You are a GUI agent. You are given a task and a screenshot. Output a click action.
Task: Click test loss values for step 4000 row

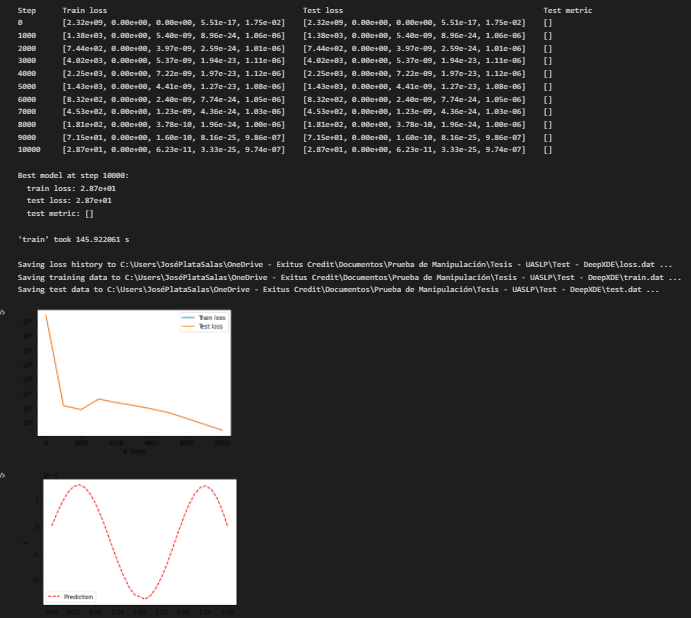(414, 74)
